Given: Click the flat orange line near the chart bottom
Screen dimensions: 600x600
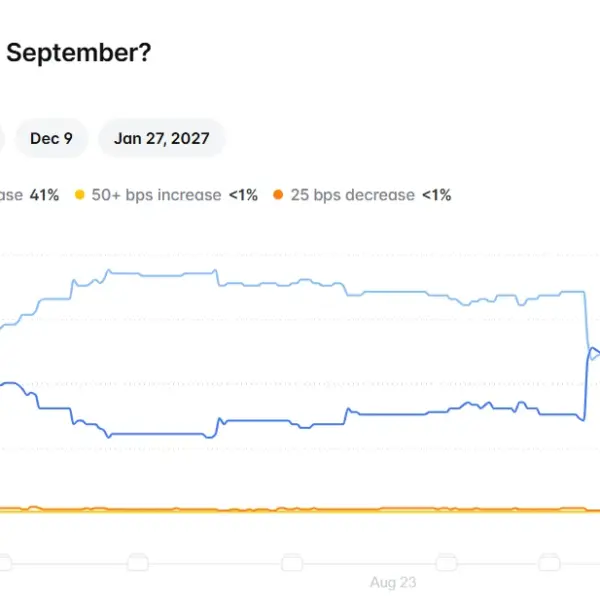Looking at the screenshot, I should point(300,510).
